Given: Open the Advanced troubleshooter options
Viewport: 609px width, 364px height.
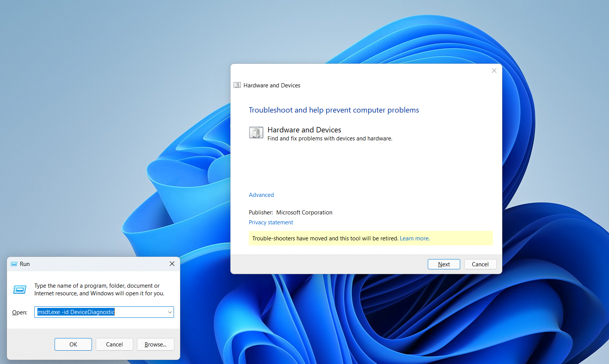Looking at the screenshot, I should click(261, 195).
